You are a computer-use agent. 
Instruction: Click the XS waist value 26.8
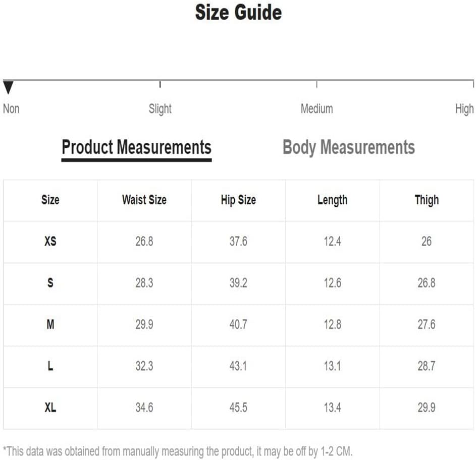pos(144,242)
